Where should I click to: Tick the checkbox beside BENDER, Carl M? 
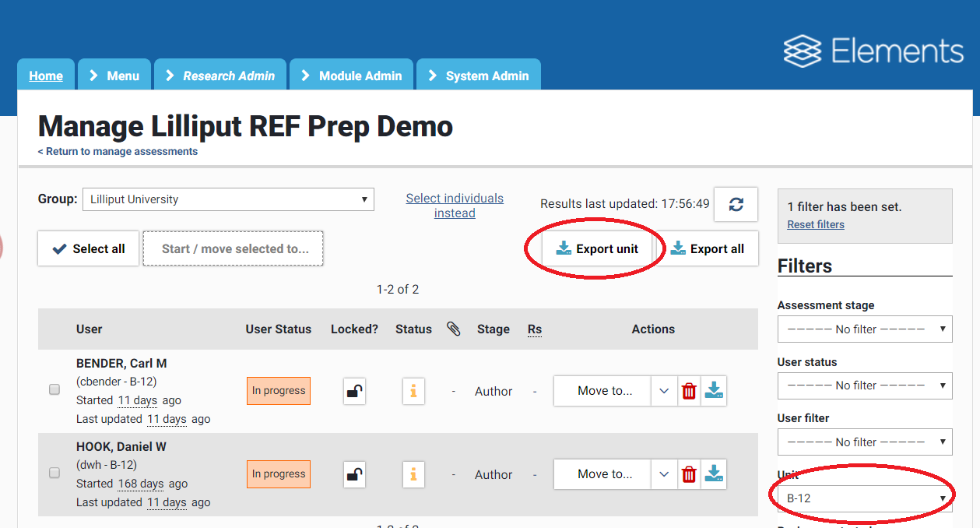(54, 389)
